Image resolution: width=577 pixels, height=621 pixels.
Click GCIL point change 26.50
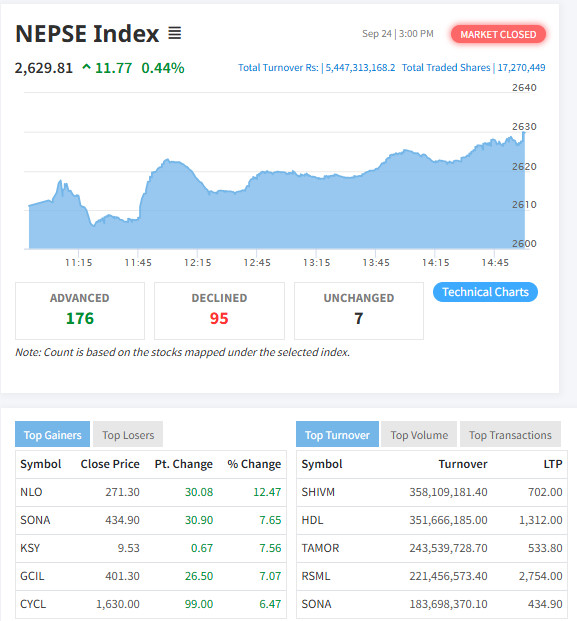pos(199,576)
